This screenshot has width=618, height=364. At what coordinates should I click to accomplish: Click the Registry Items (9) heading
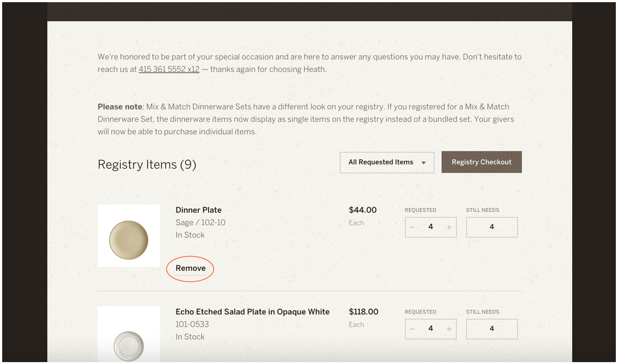[x=147, y=165]
